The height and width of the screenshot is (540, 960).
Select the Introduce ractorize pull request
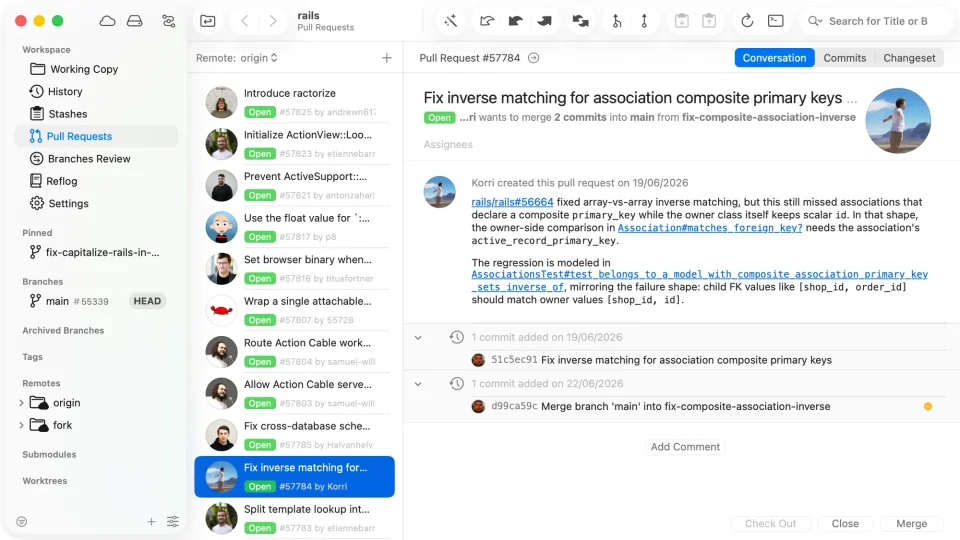click(x=294, y=102)
